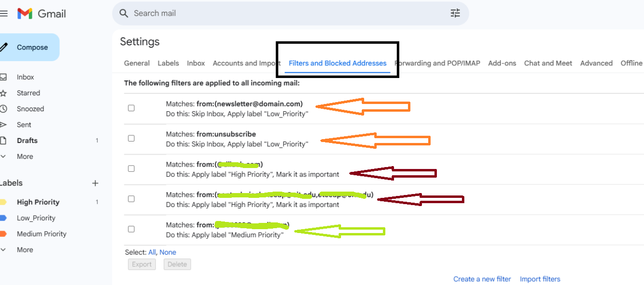644x285 pixels.
Task: Click the plus icon to create new label
Action: [x=95, y=183]
